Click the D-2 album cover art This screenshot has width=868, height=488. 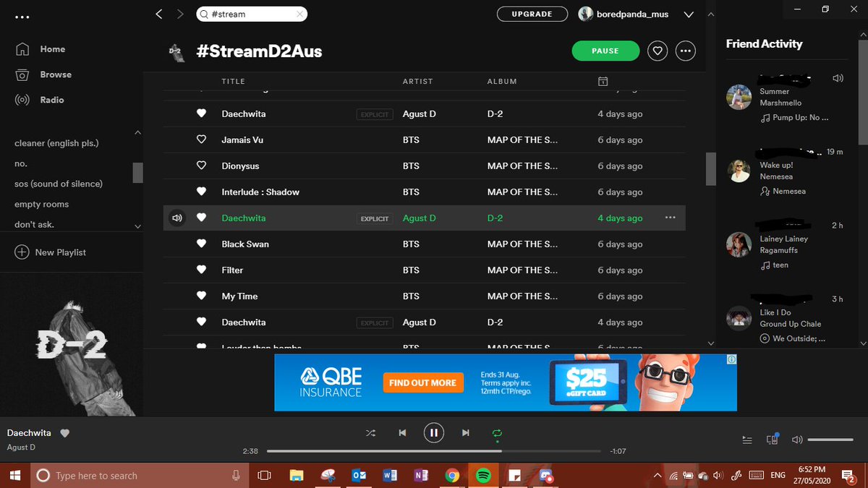click(x=71, y=343)
